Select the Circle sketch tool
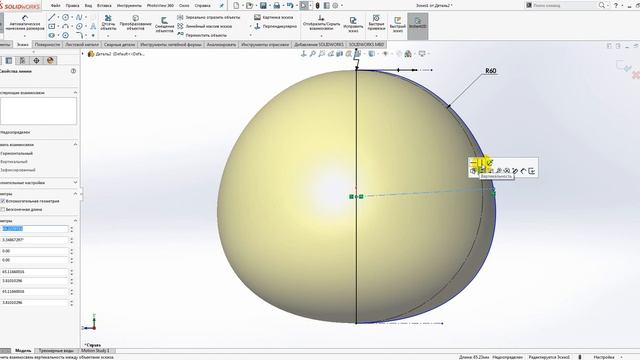Image resolution: width=640 pixels, height=360 pixels. coord(65,17)
